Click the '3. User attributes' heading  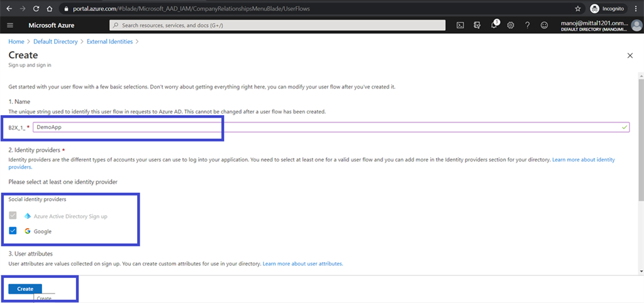(x=31, y=254)
